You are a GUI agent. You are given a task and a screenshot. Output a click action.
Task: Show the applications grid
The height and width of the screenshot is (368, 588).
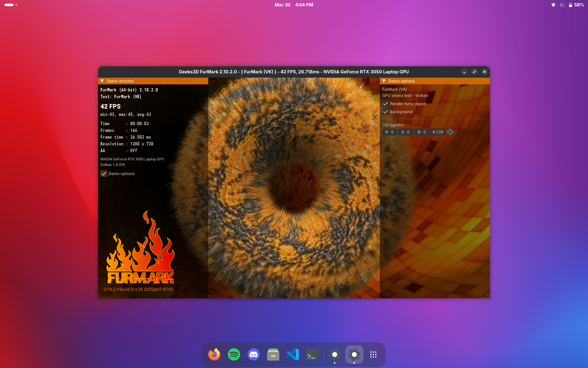[x=373, y=355]
